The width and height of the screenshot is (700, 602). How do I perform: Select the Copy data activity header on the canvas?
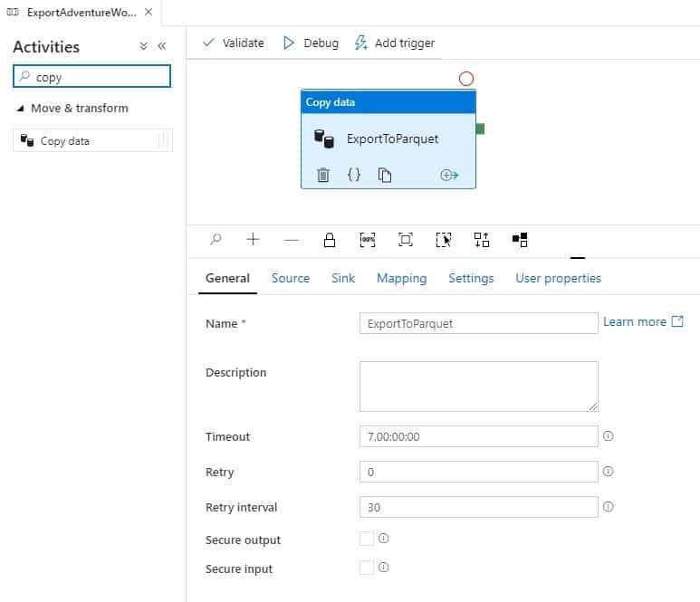tap(388, 102)
